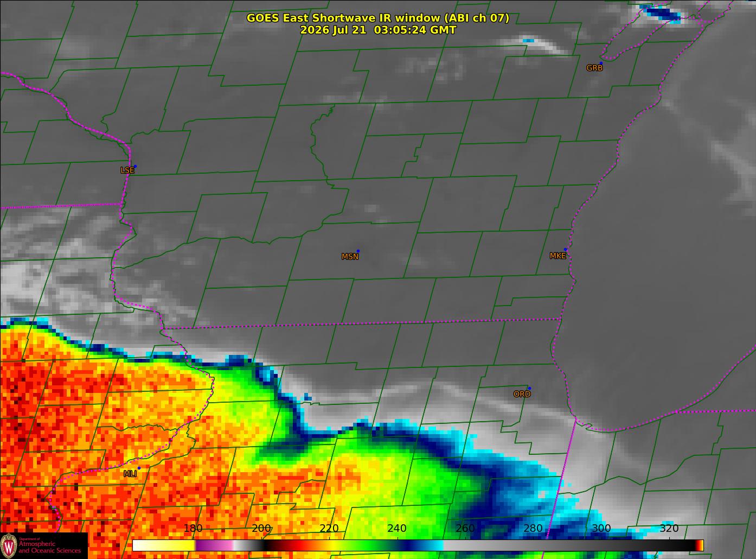
Task: Click the 280 mark on color bar
Action: pos(533,529)
